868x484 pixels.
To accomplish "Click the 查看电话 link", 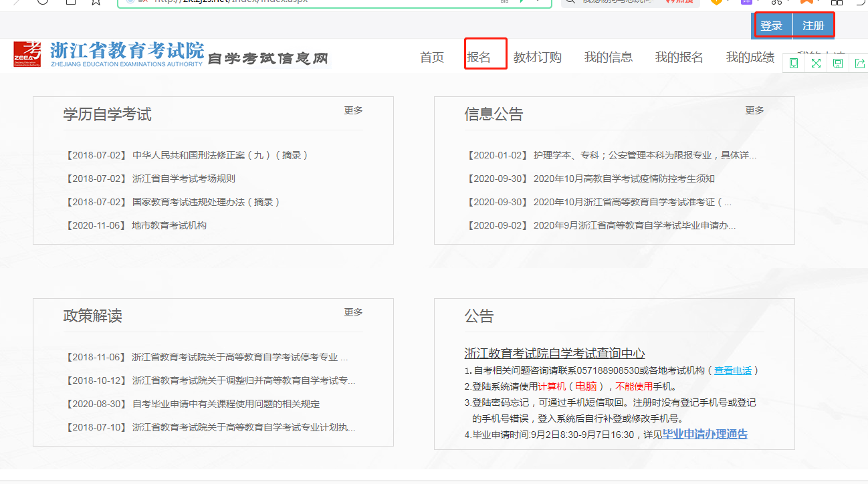I will click(733, 370).
